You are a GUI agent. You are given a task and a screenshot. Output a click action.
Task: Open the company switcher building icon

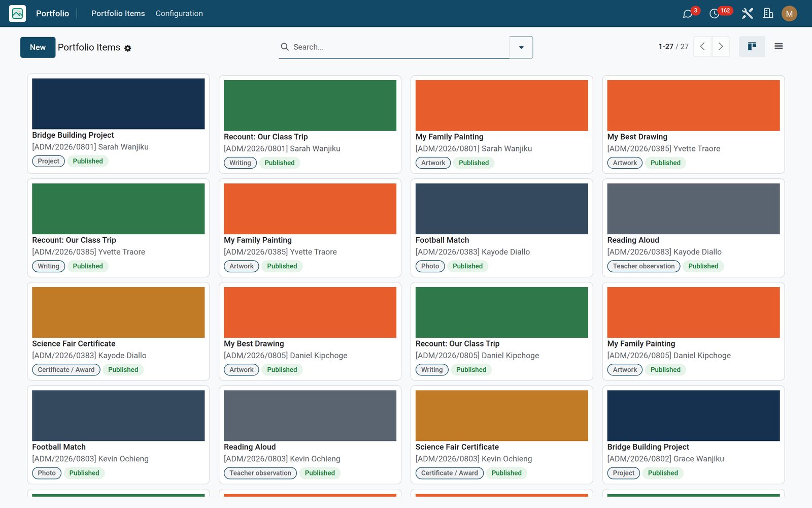pyautogui.click(x=768, y=14)
